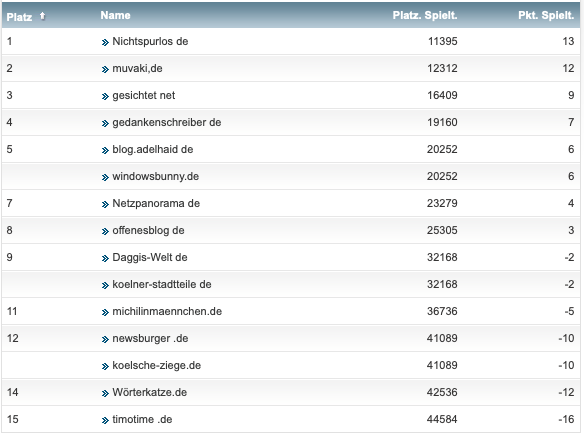Select the placement value 12312
Screen dimensions: 584x435
click(x=442, y=69)
